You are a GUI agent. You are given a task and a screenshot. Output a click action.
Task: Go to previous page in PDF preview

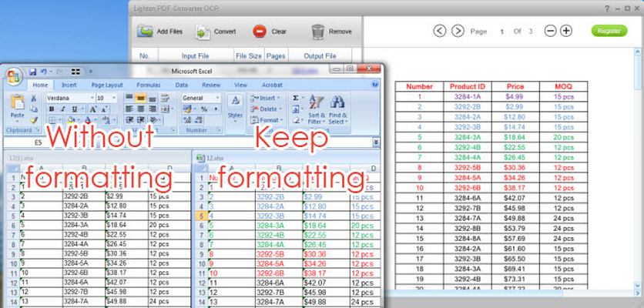(439, 31)
